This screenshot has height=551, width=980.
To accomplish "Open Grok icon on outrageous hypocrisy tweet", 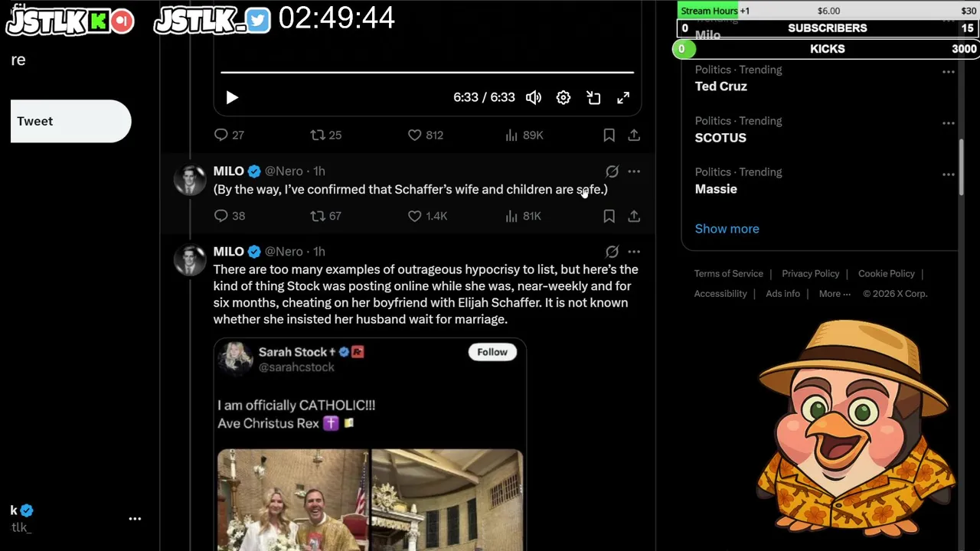I will 612,252.
